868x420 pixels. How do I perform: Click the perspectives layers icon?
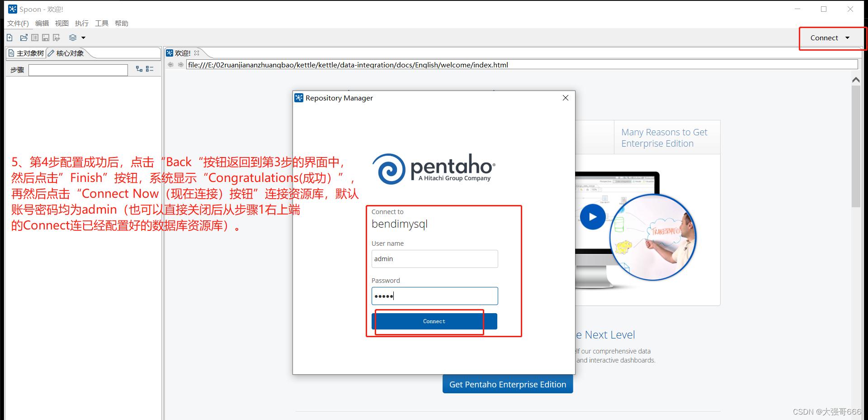(73, 38)
